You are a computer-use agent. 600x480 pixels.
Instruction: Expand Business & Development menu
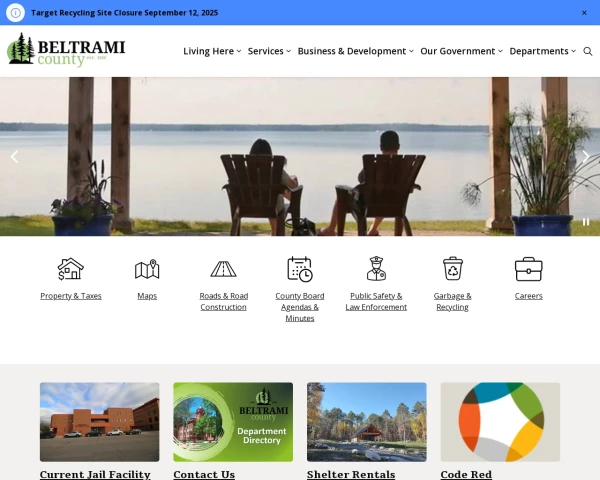click(355, 51)
